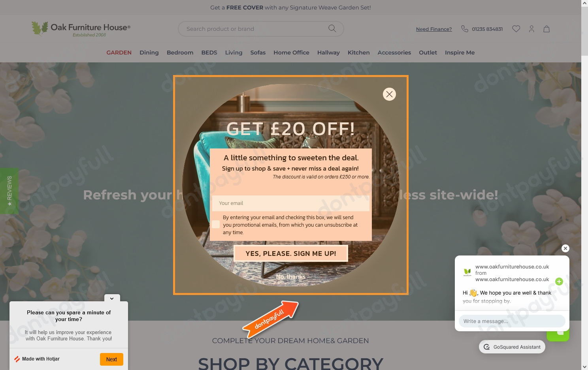This screenshot has width=588, height=370.
Task: Open the GARDEN menu
Action: 119,53
